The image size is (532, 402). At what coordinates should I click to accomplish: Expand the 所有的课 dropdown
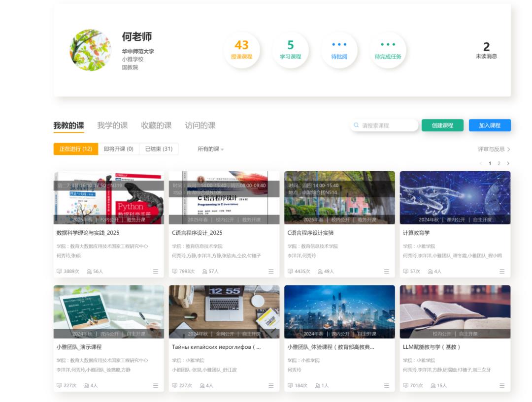[x=210, y=149]
